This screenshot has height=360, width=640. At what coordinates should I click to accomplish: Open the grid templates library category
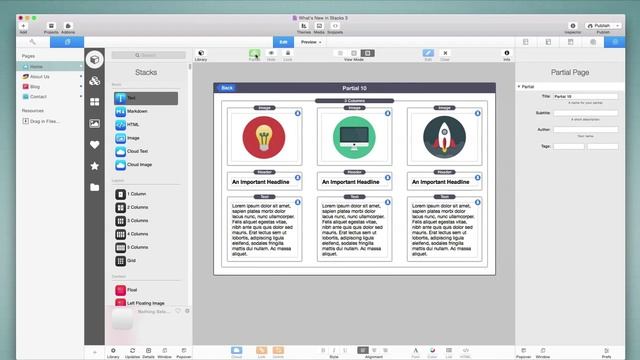click(95, 102)
